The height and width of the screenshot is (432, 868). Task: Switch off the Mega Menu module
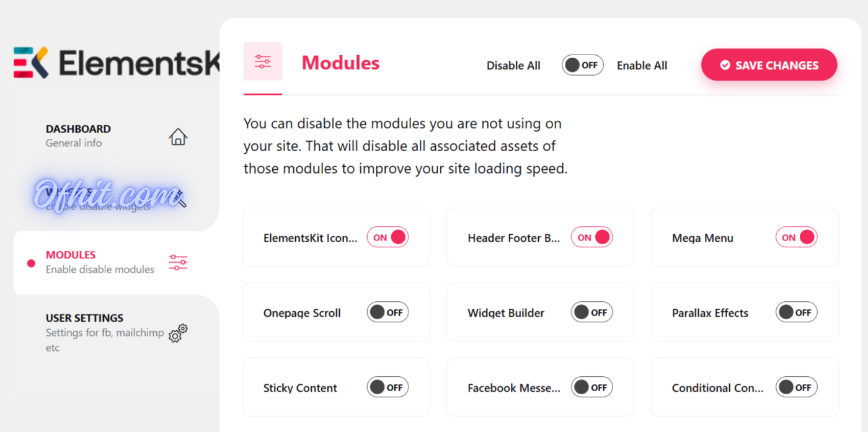[x=796, y=237]
